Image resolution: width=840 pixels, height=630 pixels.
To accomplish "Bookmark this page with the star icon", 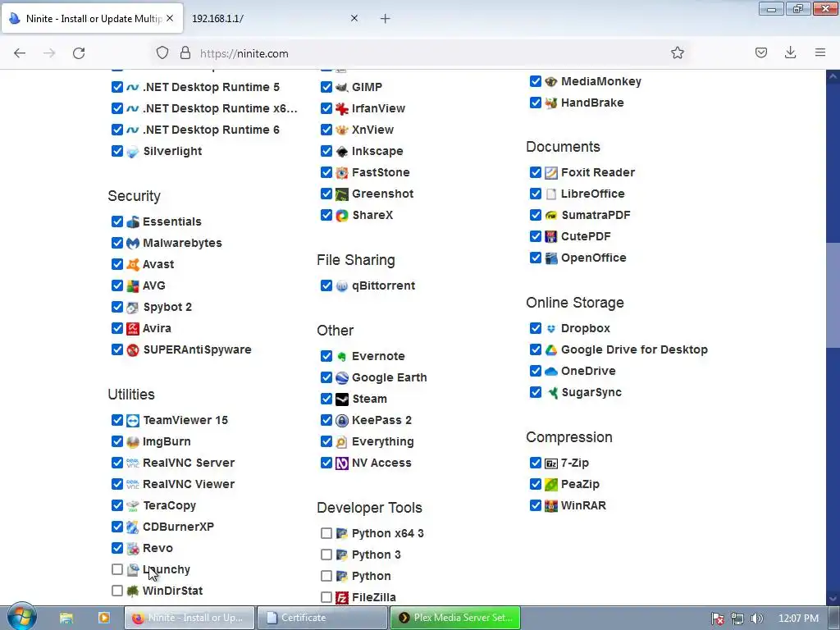I will 677,53.
